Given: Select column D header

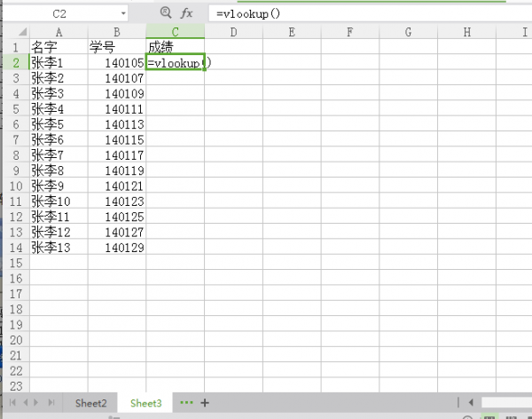Looking at the screenshot, I should [x=233, y=33].
